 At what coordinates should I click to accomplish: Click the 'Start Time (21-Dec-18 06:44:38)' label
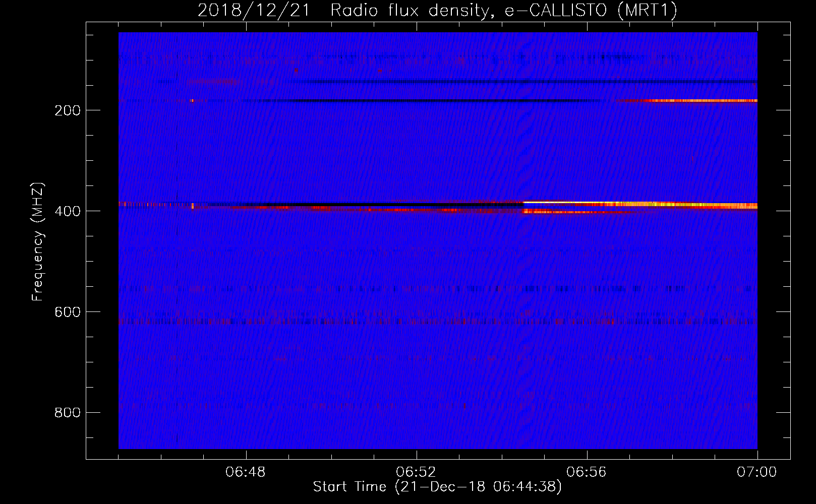pyautogui.click(x=437, y=487)
